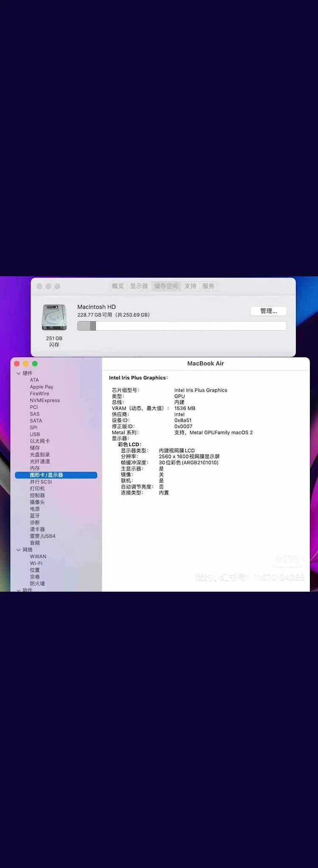Select 宗卷 volumes under network
318x868 pixels.
point(35,577)
